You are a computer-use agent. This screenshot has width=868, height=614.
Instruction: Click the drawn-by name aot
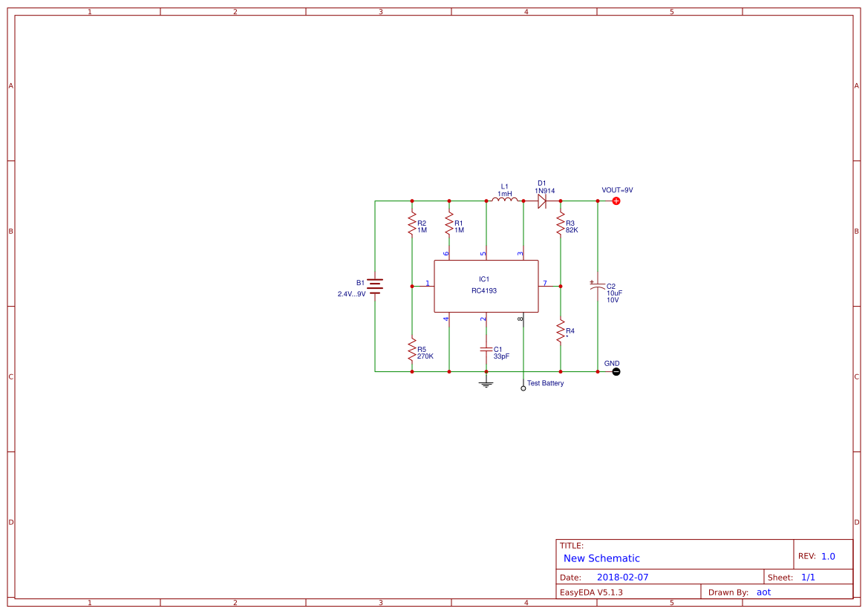coord(764,592)
